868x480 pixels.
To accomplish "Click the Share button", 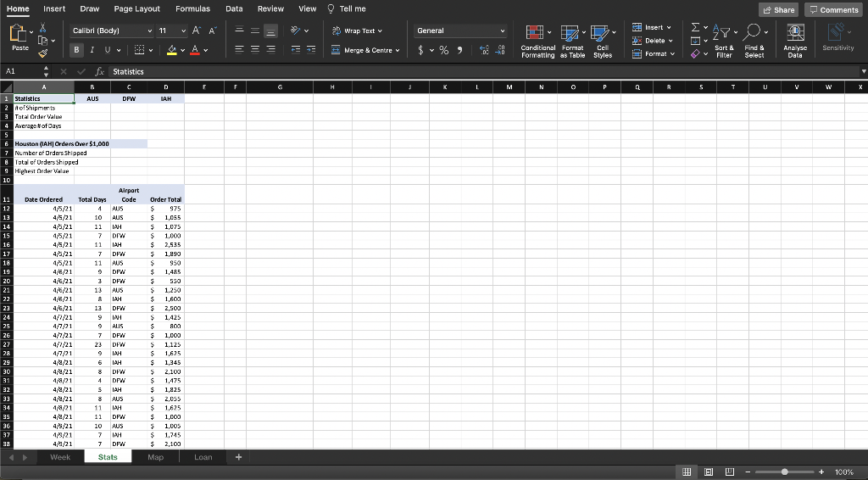I will pyautogui.click(x=778, y=9).
